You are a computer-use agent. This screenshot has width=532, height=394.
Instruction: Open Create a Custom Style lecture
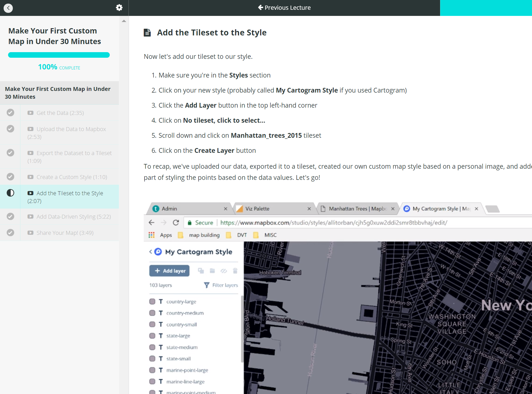point(67,177)
